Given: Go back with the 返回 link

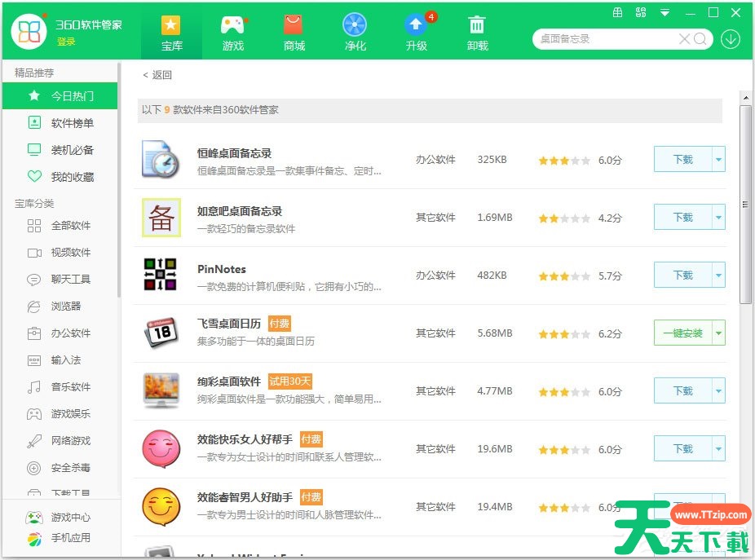Looking at the screenshot, I should 157,75.
